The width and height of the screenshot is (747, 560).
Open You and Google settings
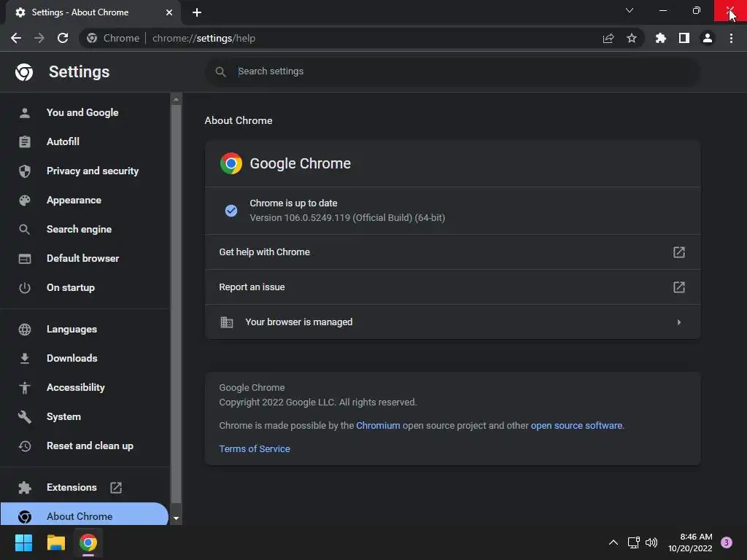(x=84, y=112)
